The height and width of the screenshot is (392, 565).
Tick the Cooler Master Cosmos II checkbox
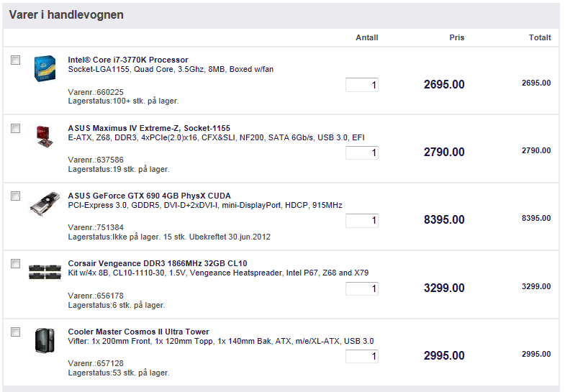16,332
